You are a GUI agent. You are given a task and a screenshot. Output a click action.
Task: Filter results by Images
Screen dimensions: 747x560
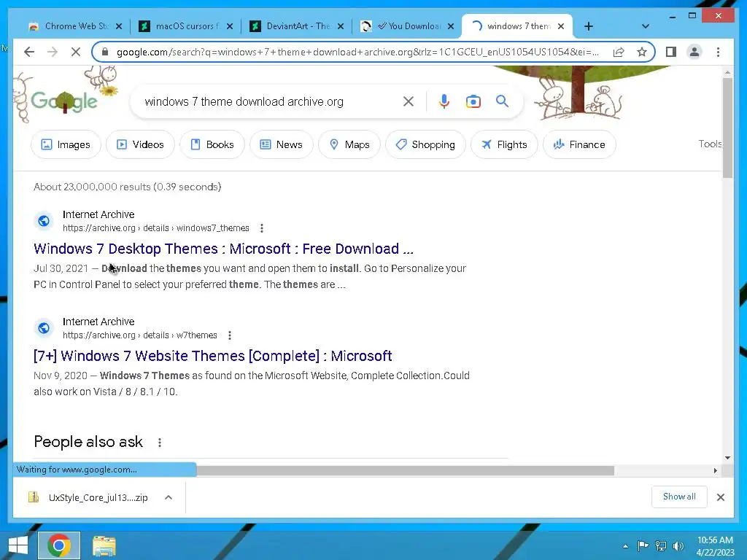(x=66, y=144)
